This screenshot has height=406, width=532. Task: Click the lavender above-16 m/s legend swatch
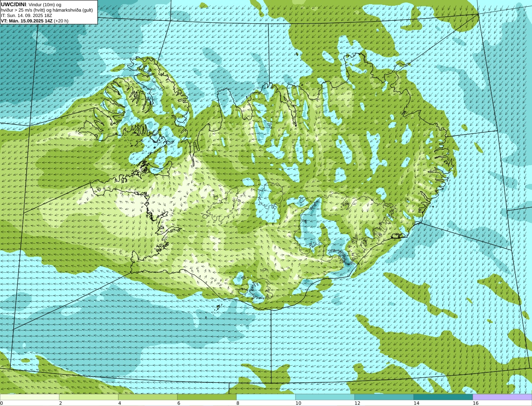click(502, 397)
